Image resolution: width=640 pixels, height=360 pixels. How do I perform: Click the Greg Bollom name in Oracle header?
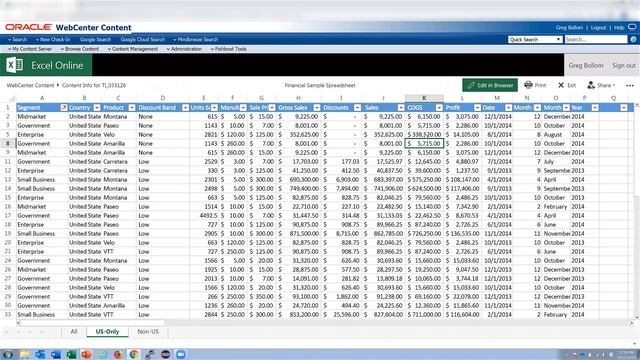point(569,27)
